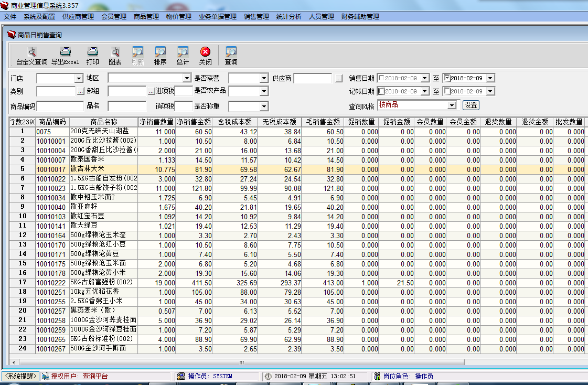Open the 文件 menu
The width and height of the screenshot is (588, 385).
pos(10,16)
